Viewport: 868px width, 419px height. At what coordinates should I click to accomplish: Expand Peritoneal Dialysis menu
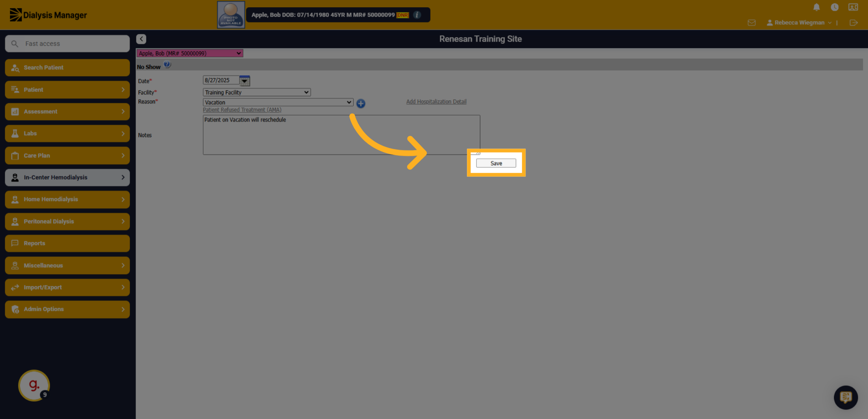(67, 221)
